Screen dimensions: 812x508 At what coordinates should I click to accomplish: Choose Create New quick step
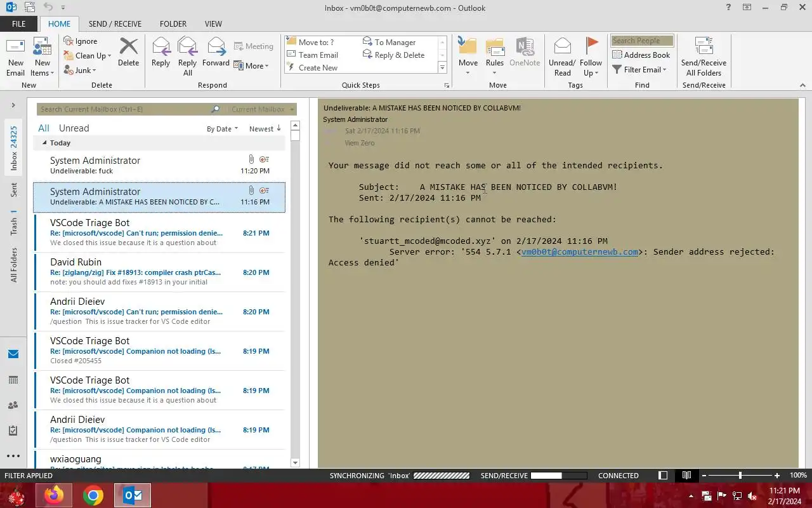click(313, 68)
